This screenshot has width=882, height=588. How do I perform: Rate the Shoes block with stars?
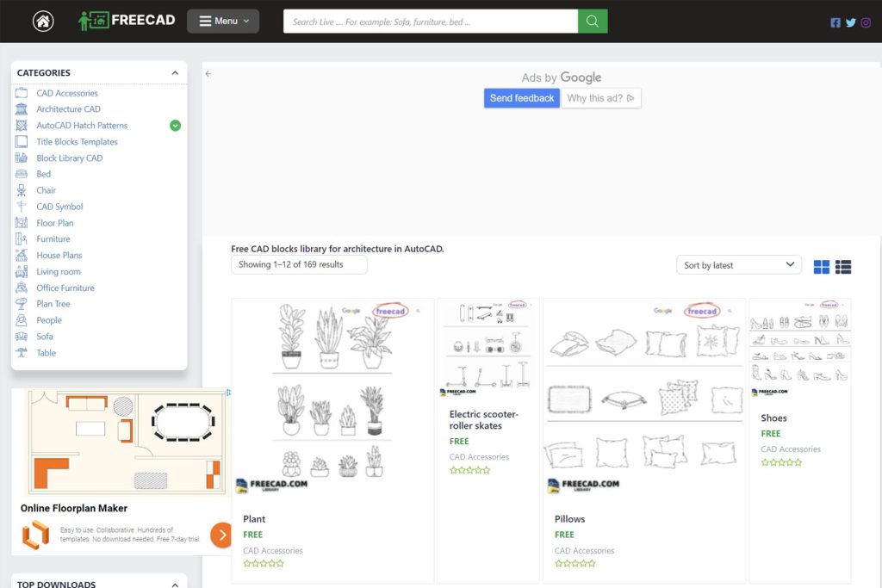781,462
